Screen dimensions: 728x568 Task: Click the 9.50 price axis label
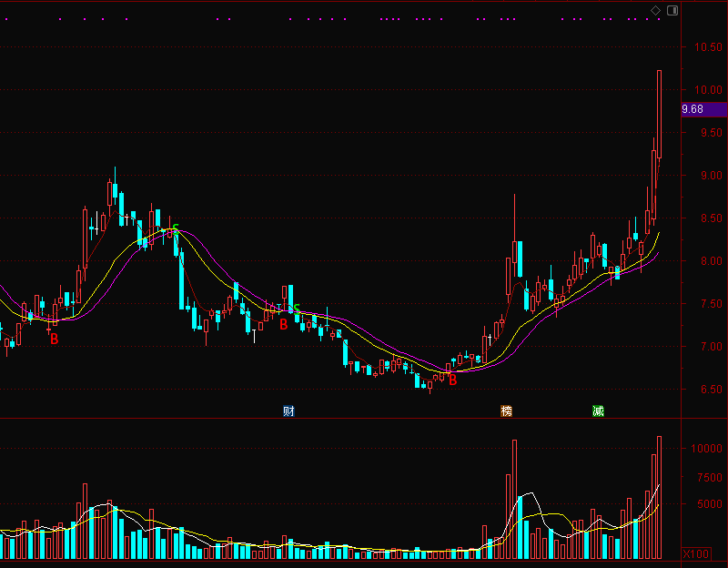click(x=712, y=132)
